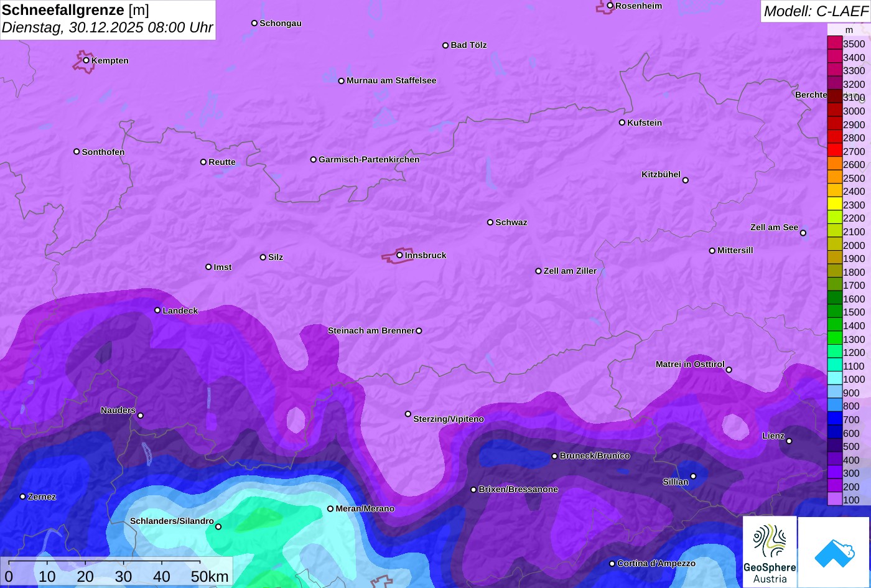Click the "Schneefallgrenze [m]" map title

click(x=75, y=10)
